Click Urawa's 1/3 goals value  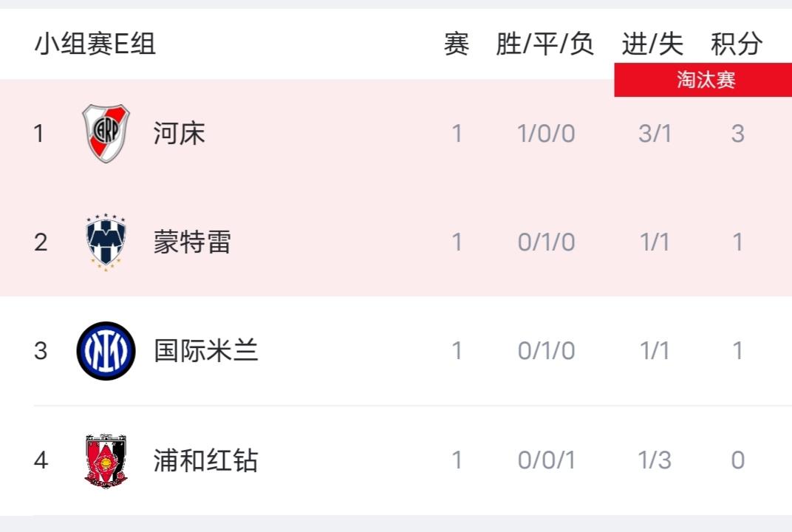pyautogui.click(x=655, y=460)
